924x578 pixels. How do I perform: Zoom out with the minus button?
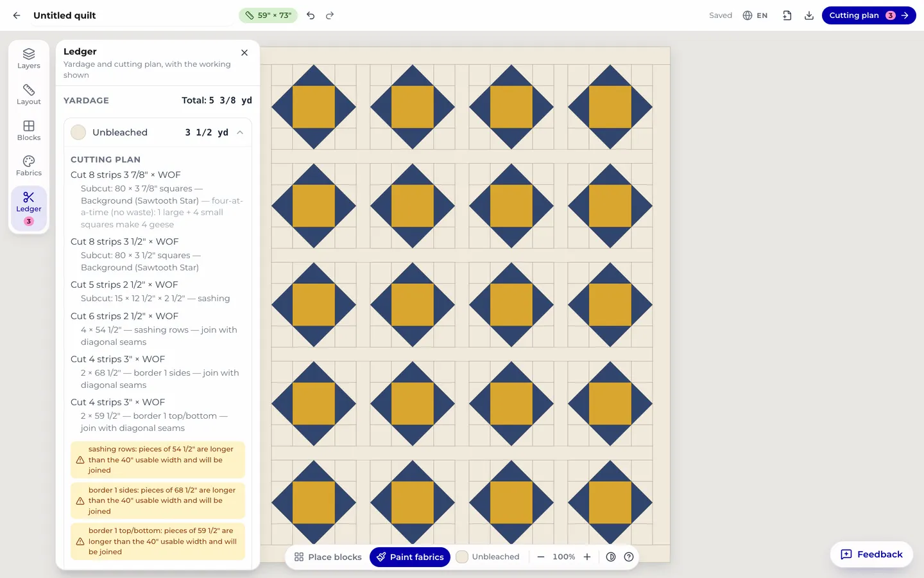(541, 557)
